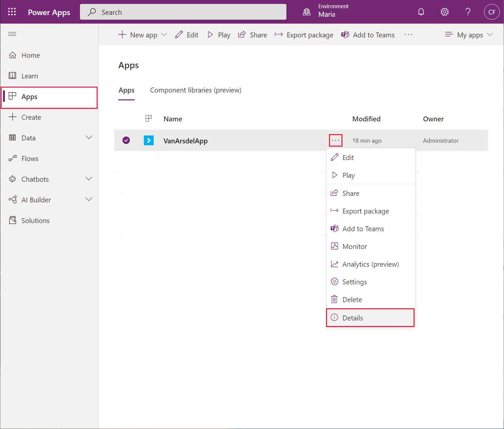Screen dimensions: 504x429
Task: Choose Play from the context menu
Action: (x=371, y=175)
